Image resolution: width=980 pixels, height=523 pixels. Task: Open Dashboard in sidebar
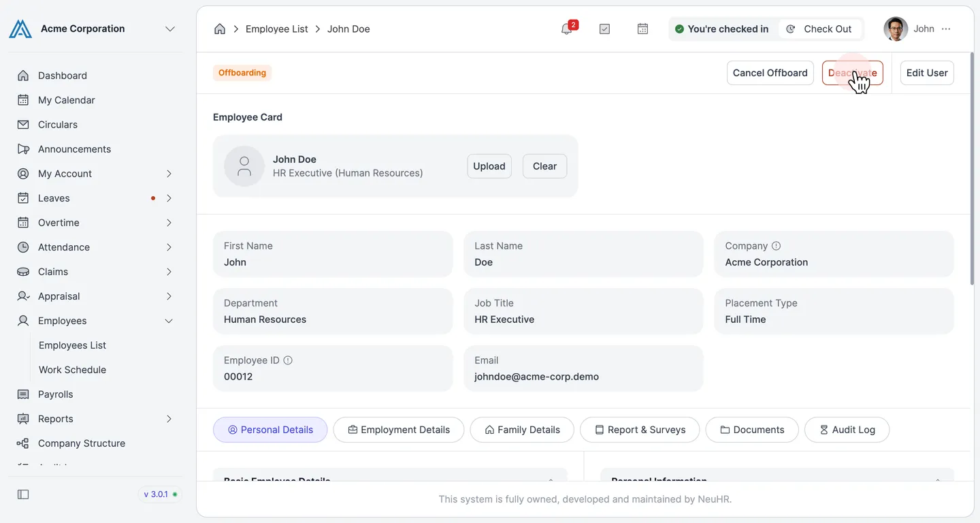63,76
